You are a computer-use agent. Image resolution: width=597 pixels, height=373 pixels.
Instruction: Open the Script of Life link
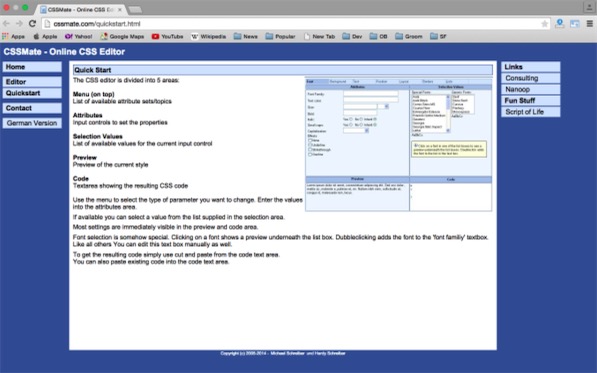point(530,112)
